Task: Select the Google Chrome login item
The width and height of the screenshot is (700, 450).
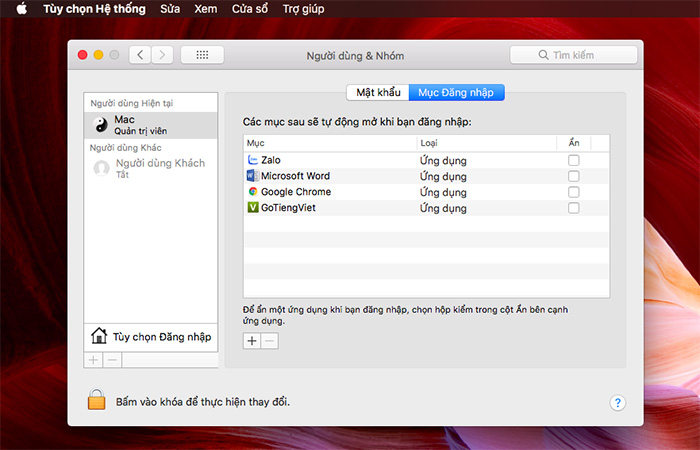Action: click(426, 192)
